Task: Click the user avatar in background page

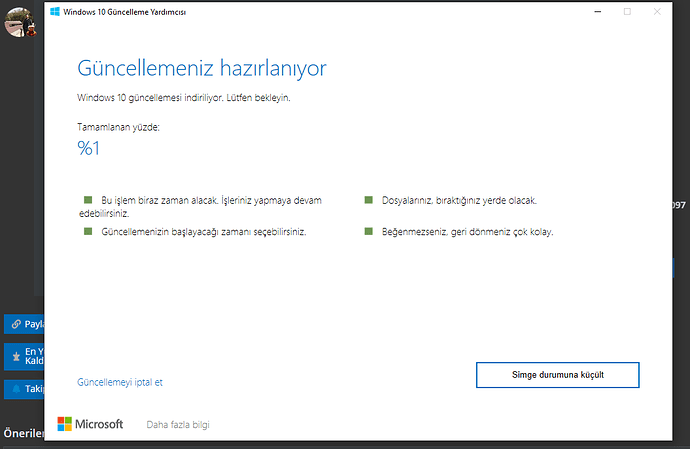Action: coord(19,22)
